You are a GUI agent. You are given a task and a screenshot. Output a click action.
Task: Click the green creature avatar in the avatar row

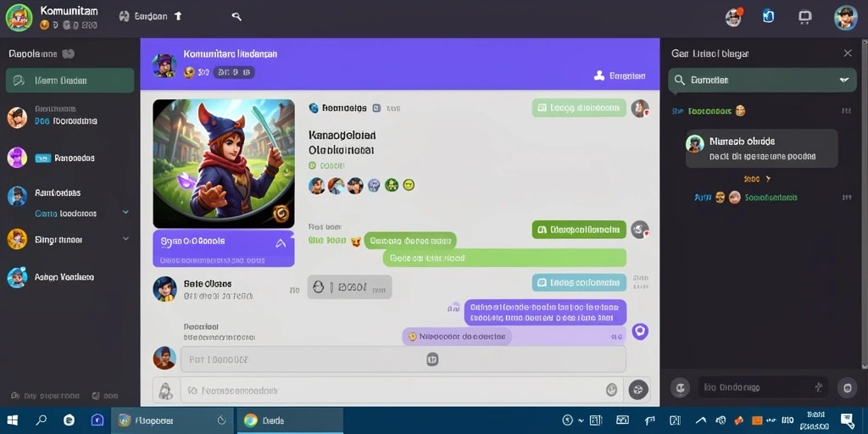392,185
